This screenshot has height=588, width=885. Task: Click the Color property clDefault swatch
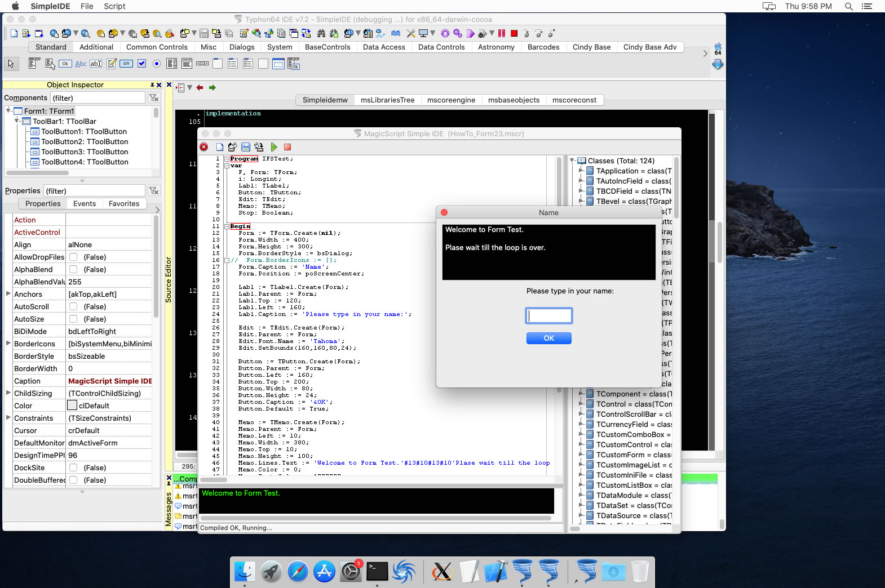[x=72, y=406]
